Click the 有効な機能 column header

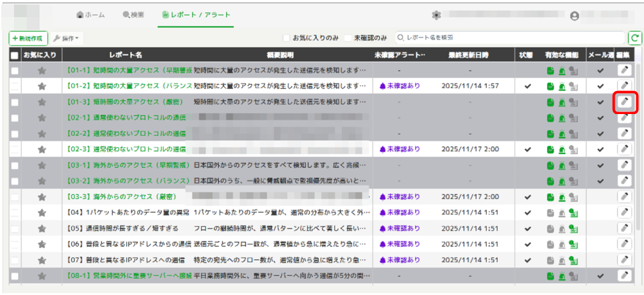[562, 55]
